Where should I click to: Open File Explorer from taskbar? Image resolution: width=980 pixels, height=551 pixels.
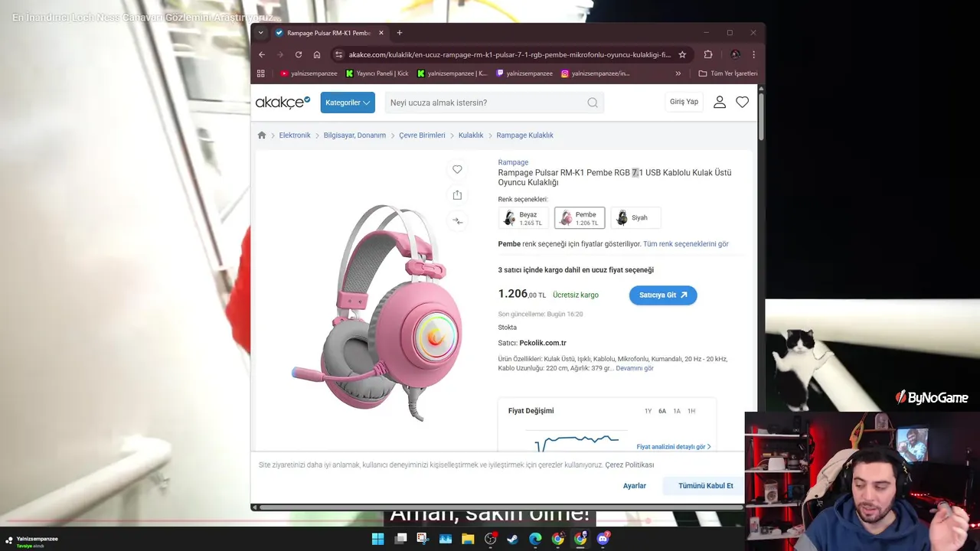coord(468,539)
